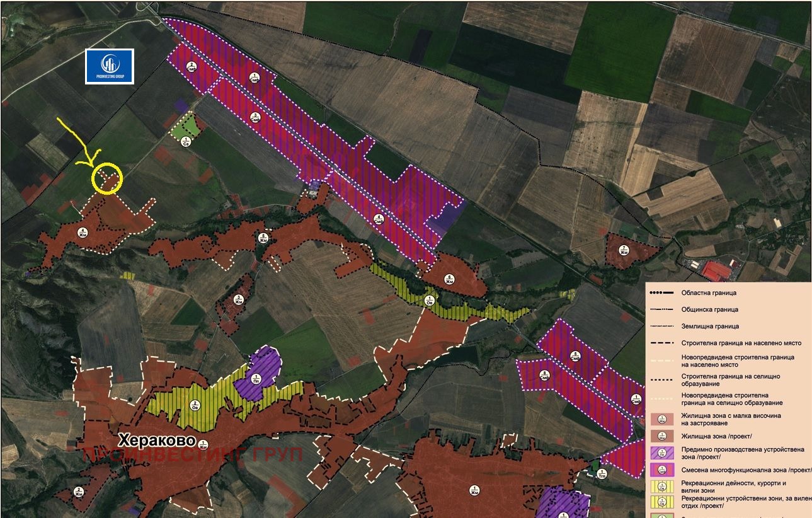Click the 2 Ов recreation zone marker

[195, 405]
